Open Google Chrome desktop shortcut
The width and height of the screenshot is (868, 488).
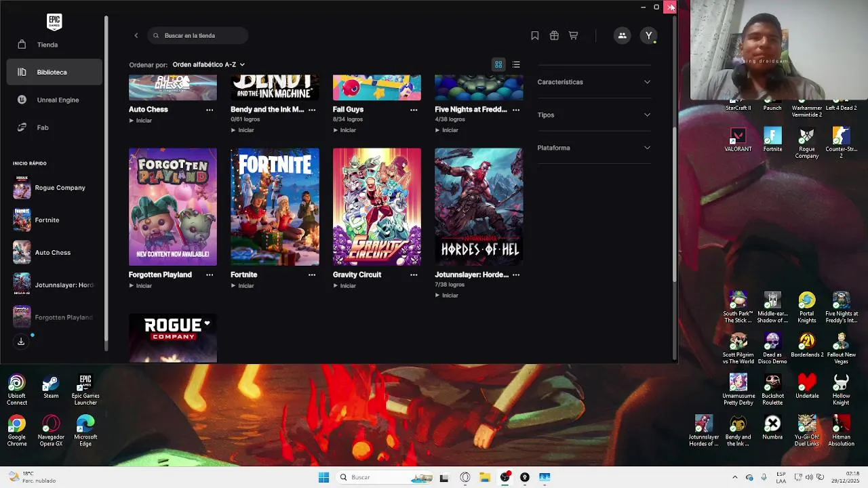[x=17, y=431]
